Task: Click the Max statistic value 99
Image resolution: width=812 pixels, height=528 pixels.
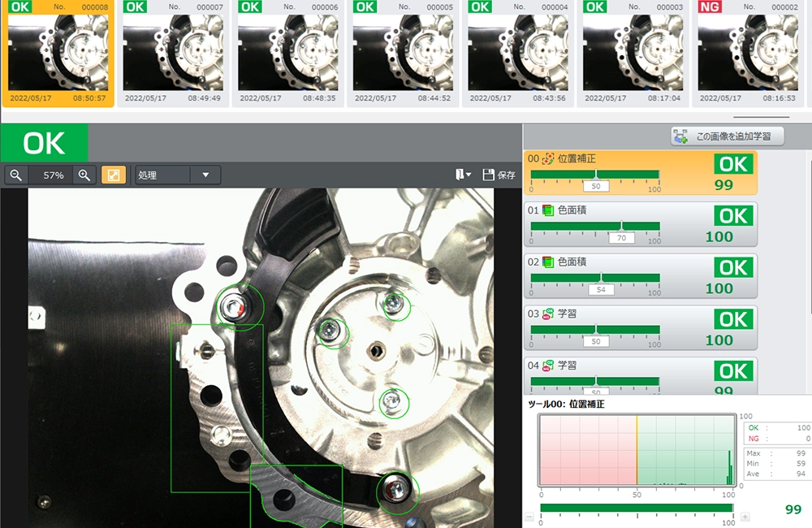Action: (801, 453)
